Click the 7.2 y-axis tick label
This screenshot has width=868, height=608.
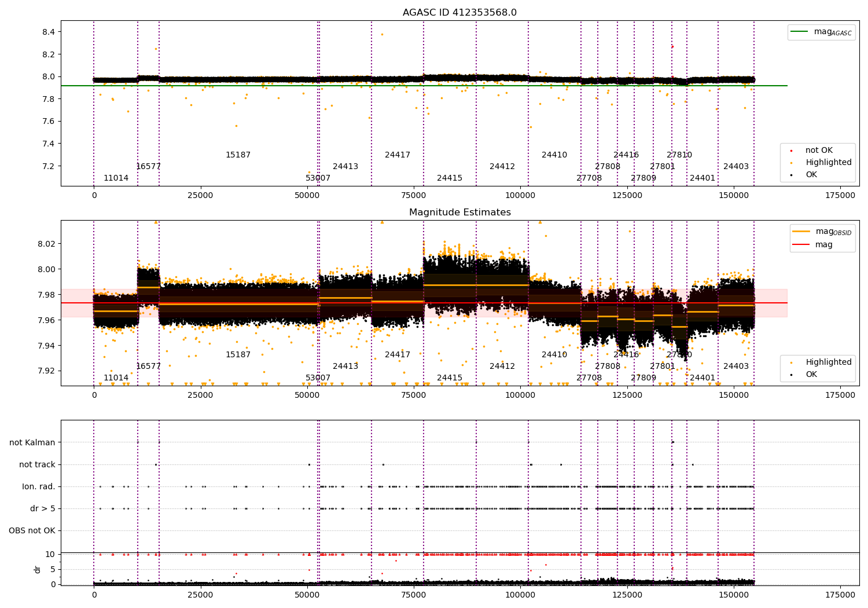pos(49,166)
